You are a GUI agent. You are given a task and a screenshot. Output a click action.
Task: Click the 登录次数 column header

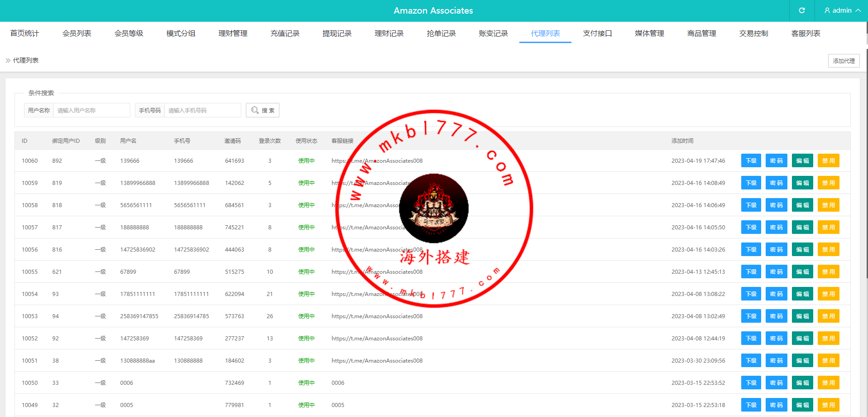(x=270, y=141)
